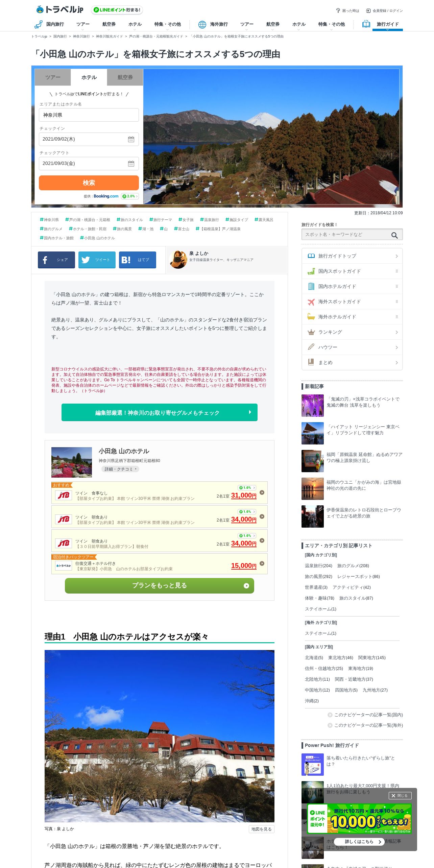434x868 pixels.
Task: Open 小田急 山のホテル thumbnail image
Action: point(72,462)
